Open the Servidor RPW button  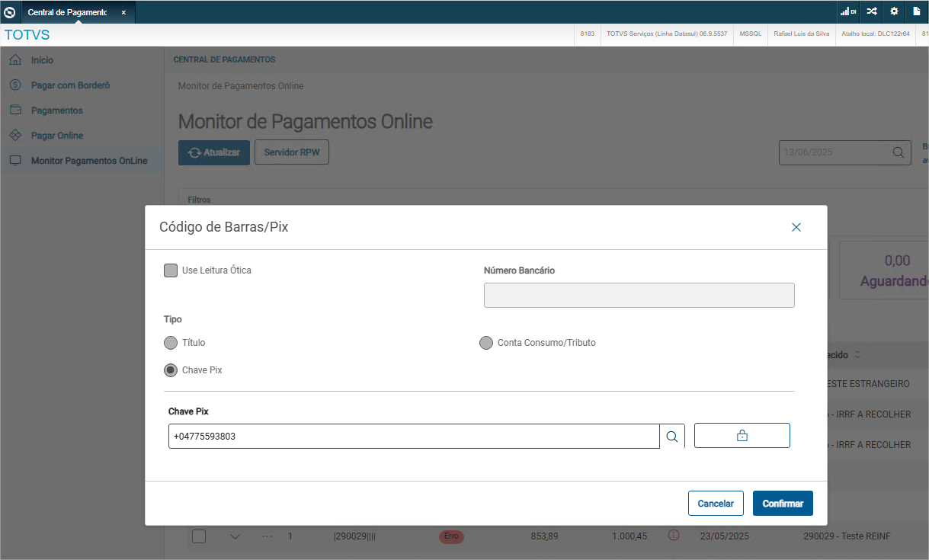click(292, 152)
